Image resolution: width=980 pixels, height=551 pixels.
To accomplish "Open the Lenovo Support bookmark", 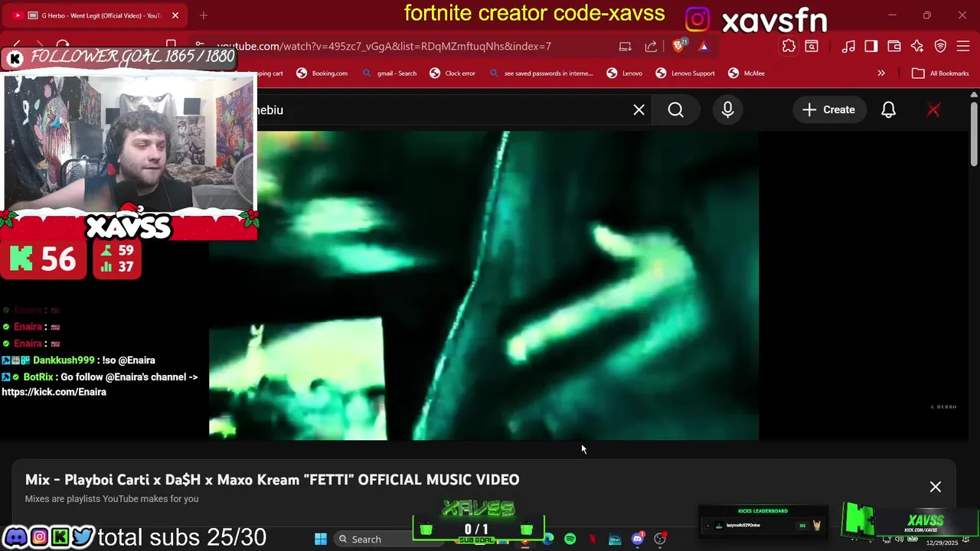I will (x=685, y=73).
